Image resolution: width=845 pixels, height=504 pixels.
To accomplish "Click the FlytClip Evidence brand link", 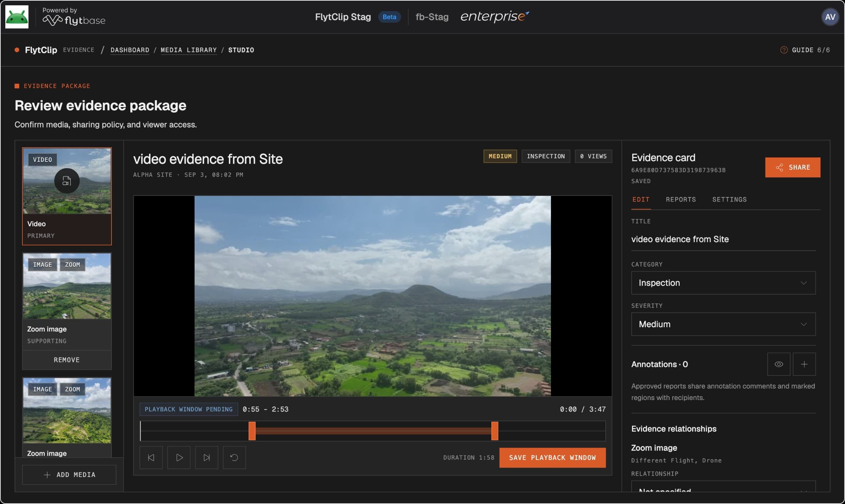I will 54,50.
